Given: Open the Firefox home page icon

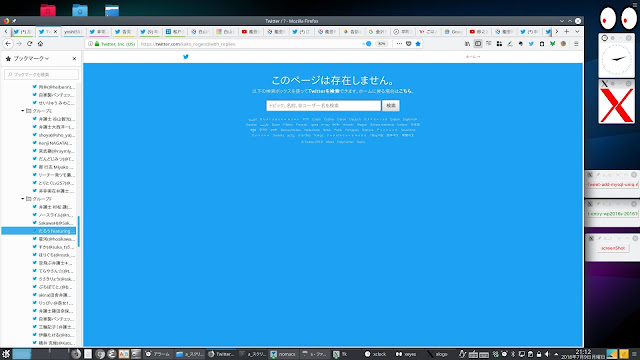Looking at the screenshot, I should (40, 44).
